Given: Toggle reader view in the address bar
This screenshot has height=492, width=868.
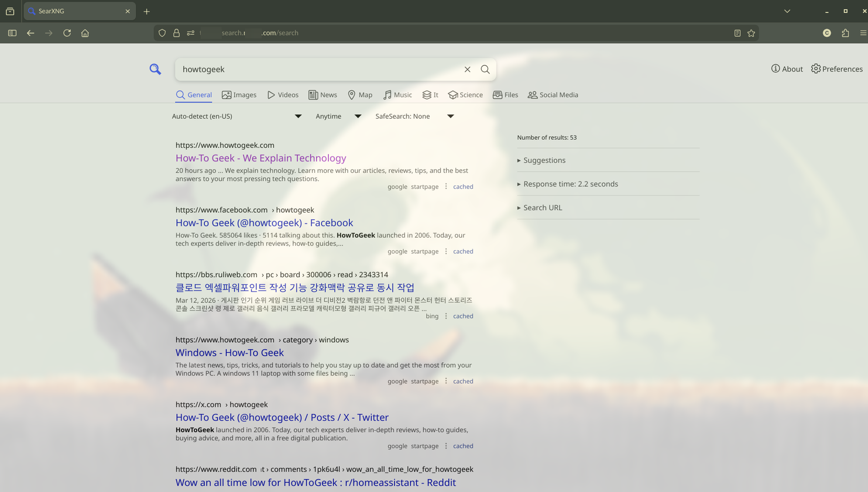Looking at the screenshot, I should (x=736, y=33).
